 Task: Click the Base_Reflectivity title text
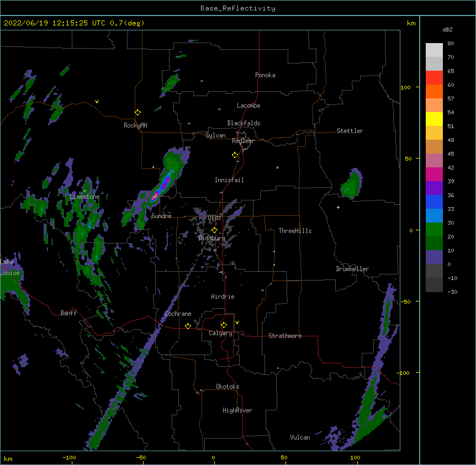[238, 8]
